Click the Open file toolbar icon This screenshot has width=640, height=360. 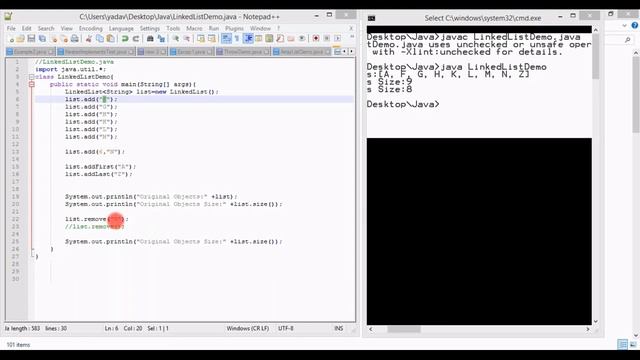click(20, 39)
